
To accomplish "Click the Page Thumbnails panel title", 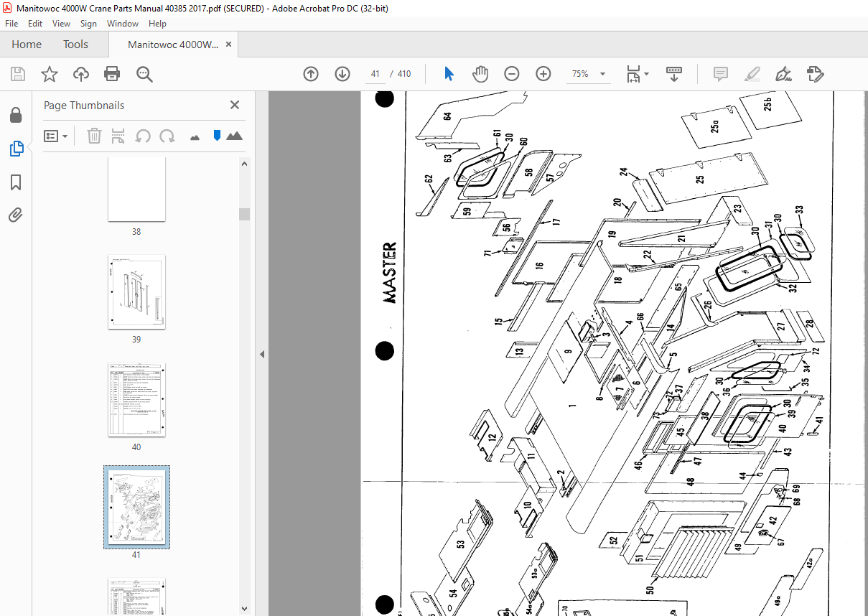I will [84, 105].
